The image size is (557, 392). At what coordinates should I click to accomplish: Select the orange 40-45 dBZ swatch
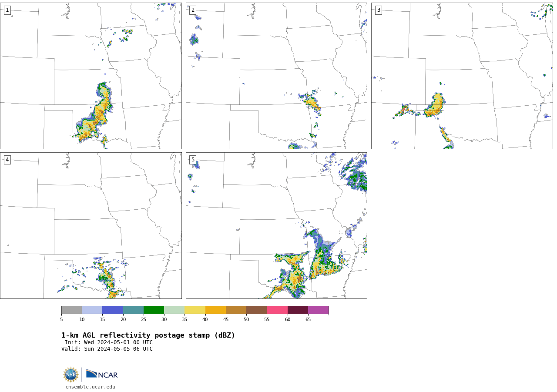click(215, 310)
